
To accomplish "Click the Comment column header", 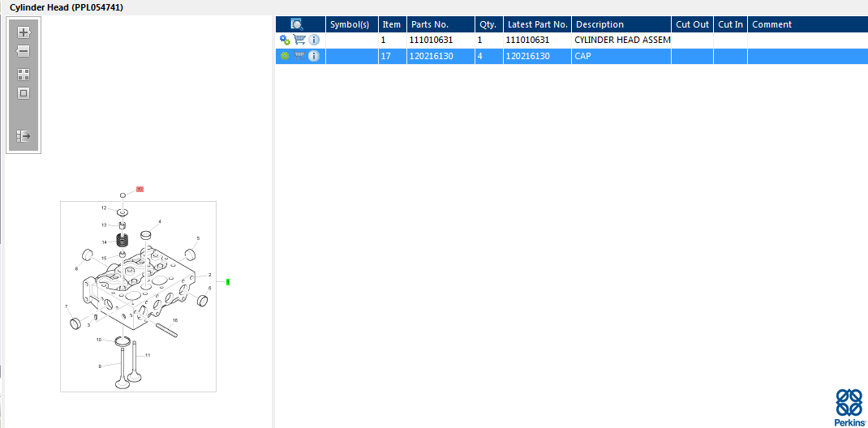I will click(x=808, y=24).
